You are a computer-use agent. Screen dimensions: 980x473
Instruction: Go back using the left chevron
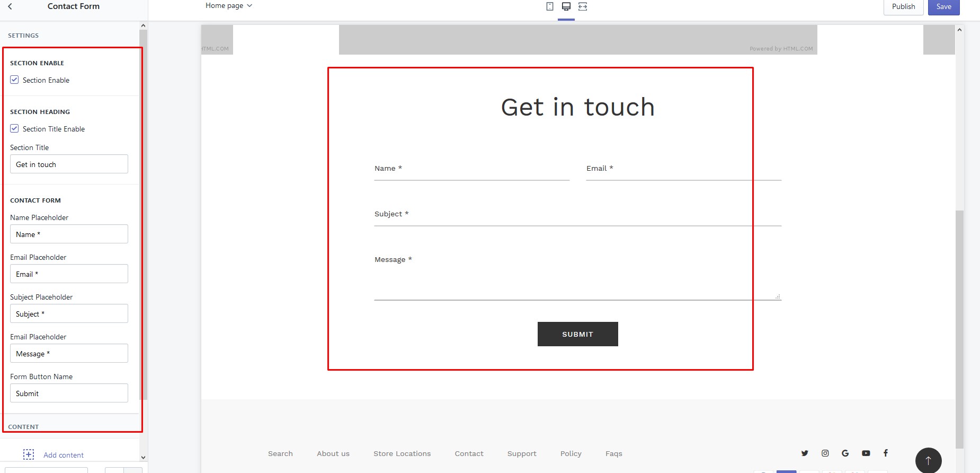point(10,6)
